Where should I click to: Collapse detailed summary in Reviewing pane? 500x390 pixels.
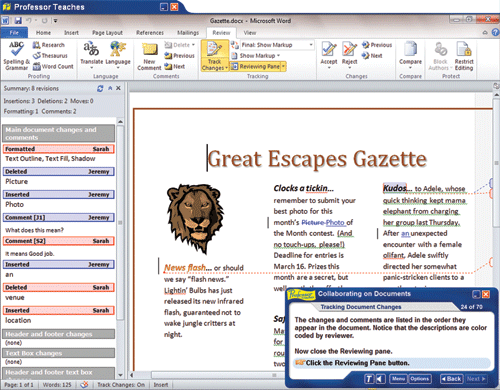click(x=110, y=88)
